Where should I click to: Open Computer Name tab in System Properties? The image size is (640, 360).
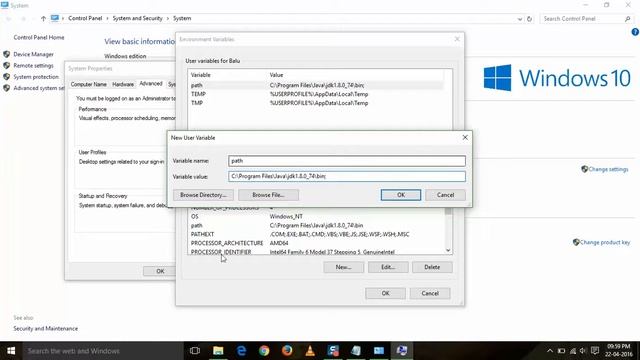pyautogui.click(x=89, y=84)
